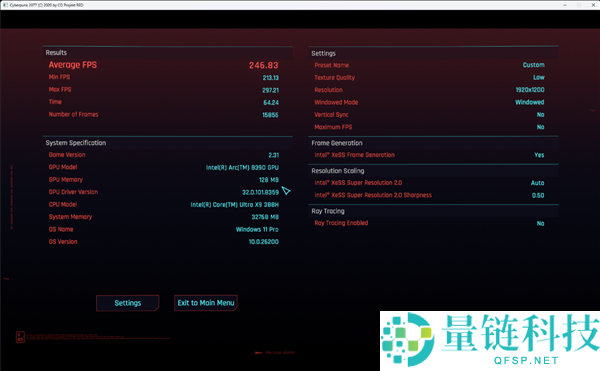
Task: Click the XeSS Sharpness value 0.50
Action: click(538, 195)
